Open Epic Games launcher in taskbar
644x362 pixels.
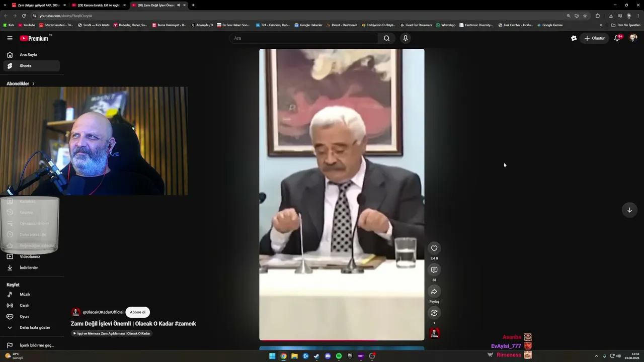[350, 356]
